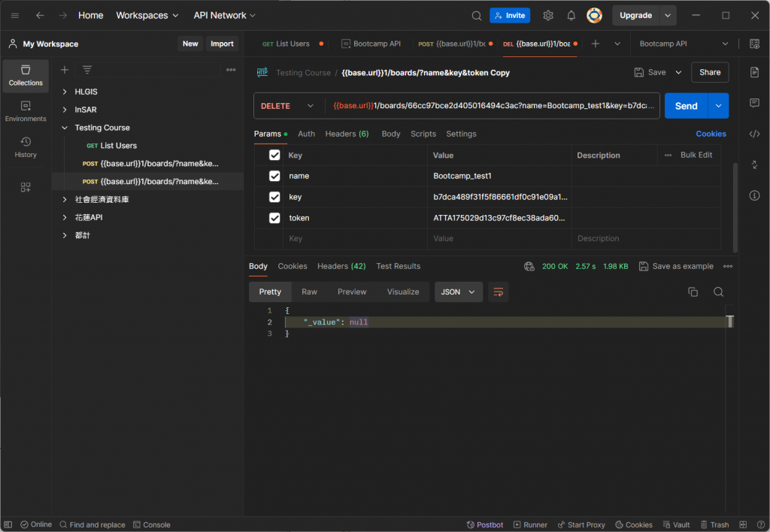The image size is (770, 532).
Task: Open a new request tab with plus
Action: click(596, 44)
